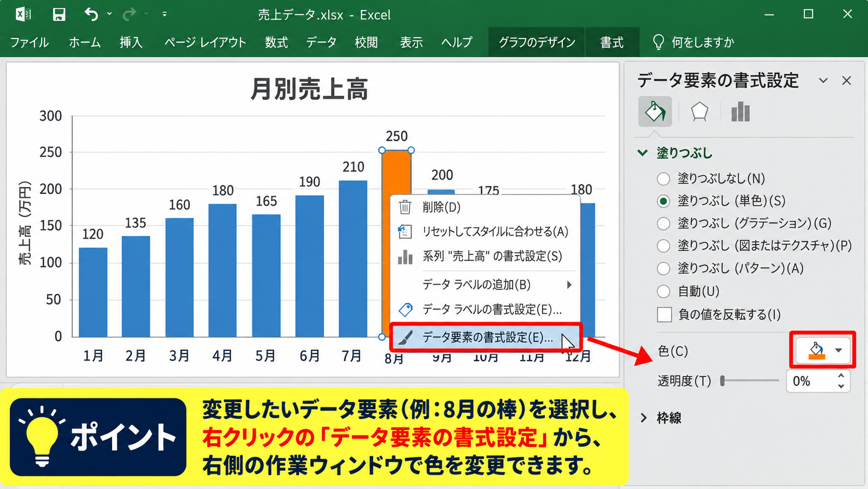Open the 書式 ribbon tab
The height and width of the screenshot is (489, 868).
tap(612, 42)
